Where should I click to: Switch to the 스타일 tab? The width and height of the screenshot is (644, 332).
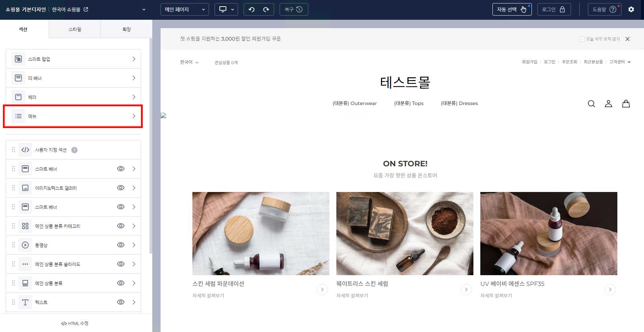pyautogui.click(x=75, y=29)
